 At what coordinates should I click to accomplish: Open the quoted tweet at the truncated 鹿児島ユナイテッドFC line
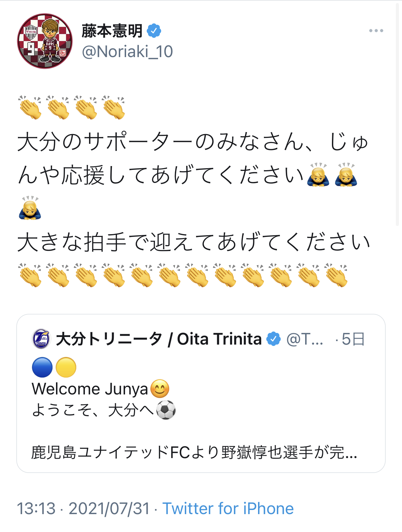pyautogui.click(x=194, y=452)
